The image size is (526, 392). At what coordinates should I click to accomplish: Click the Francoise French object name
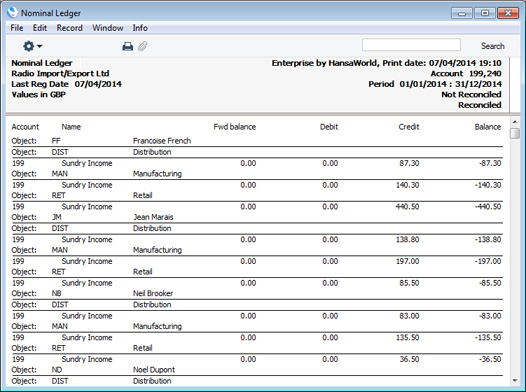pyautogui.click(x=162, y=141)
